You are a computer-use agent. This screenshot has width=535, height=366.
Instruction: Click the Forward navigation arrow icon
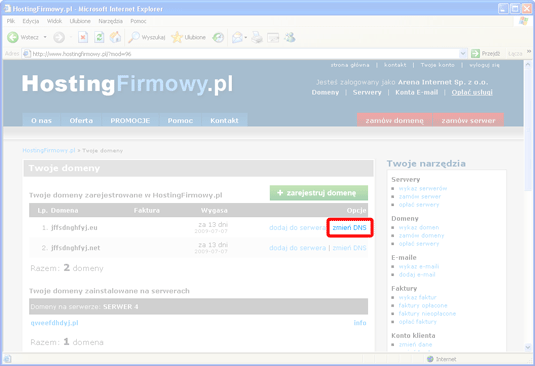[59, 37]
